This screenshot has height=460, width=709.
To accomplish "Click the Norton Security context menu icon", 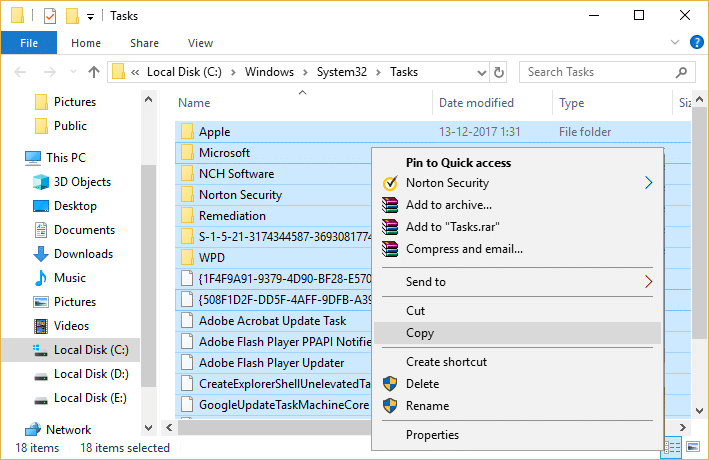I will 390,183.
